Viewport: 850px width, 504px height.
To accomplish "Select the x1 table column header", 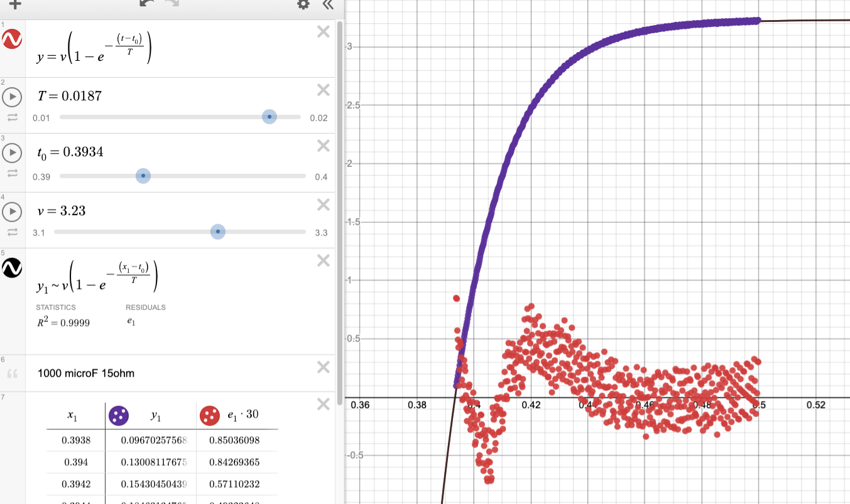I will click(x=72, y=416).
